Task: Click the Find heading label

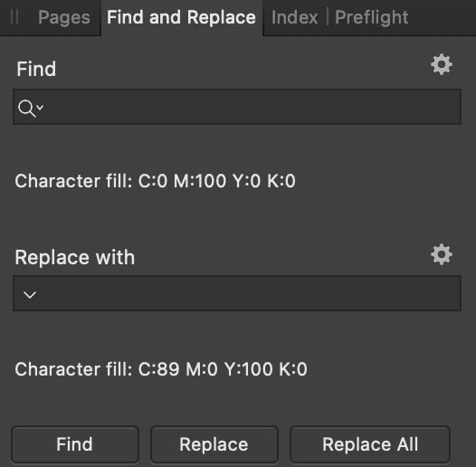Action: (36, 69)
